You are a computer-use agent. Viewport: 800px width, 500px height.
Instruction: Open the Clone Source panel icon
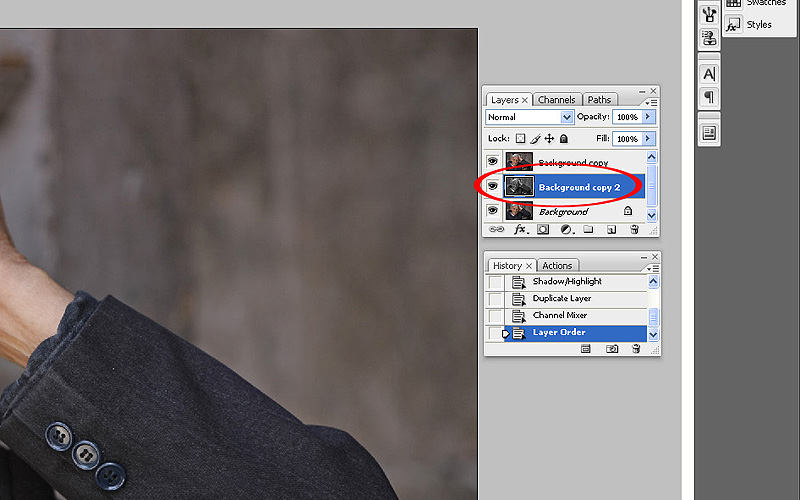pos(709,38)
